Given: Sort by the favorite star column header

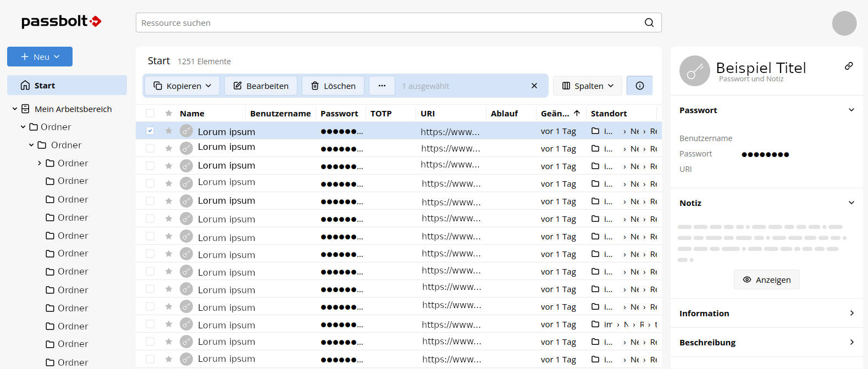Looking at the screenshot, I should pos(169,113).
